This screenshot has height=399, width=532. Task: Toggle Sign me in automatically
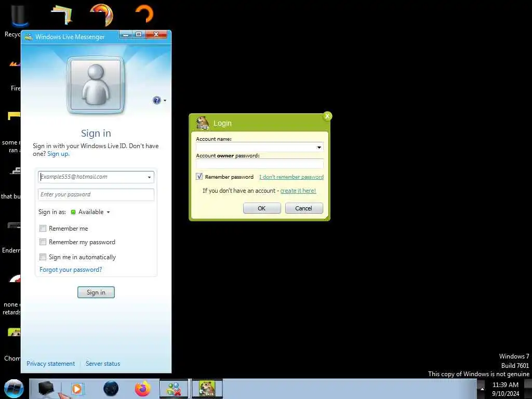[43, 257]
